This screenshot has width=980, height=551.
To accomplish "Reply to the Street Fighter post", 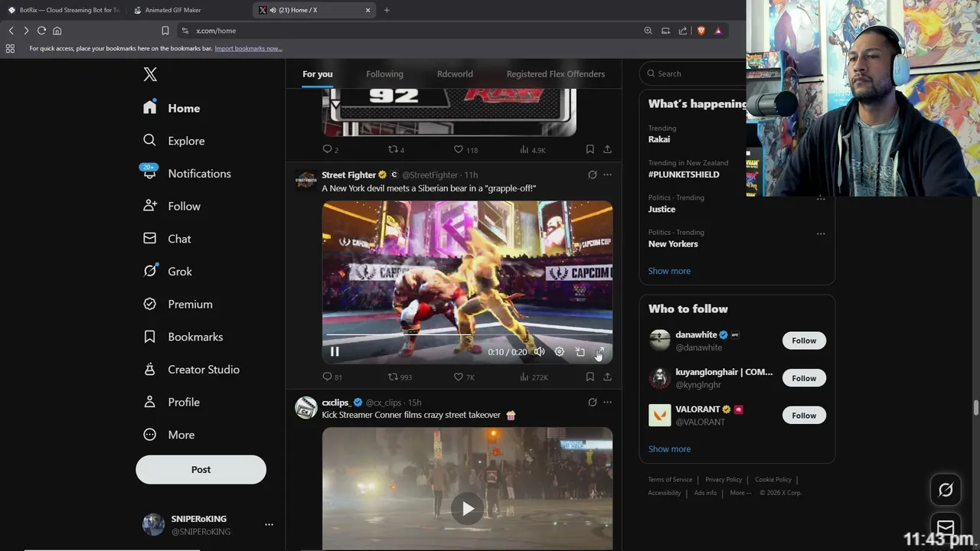I will (x=332, y=377).
